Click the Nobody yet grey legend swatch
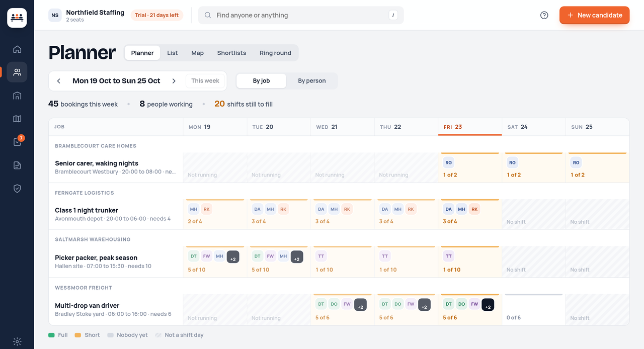Image resolution: width=644 pixels, height=349 pixels. [110, 335]
